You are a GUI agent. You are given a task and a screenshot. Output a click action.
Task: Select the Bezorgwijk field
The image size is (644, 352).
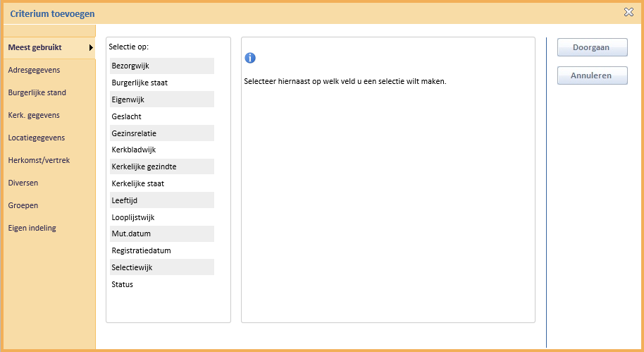162,66
